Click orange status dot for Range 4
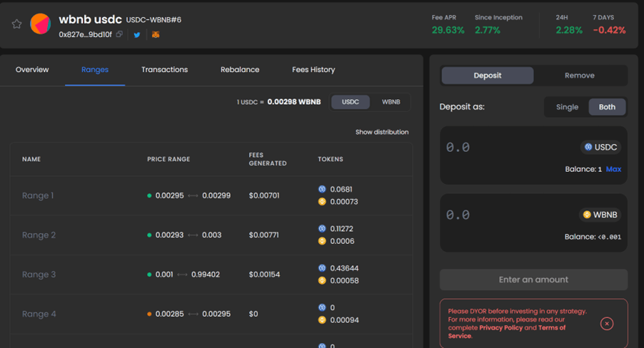Viewport: 644px width, 348px height. coord(149,314)
